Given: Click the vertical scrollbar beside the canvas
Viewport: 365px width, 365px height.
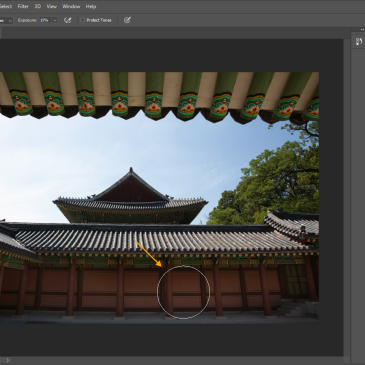Looking at the screenshot, I should [x=347, y=197].
